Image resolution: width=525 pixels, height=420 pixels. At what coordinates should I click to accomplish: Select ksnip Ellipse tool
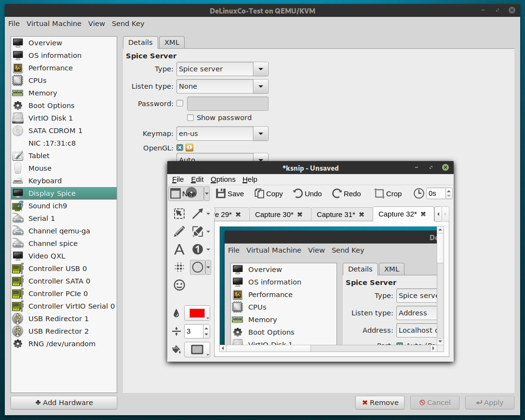pyautogui.click(x=198, y=267)
